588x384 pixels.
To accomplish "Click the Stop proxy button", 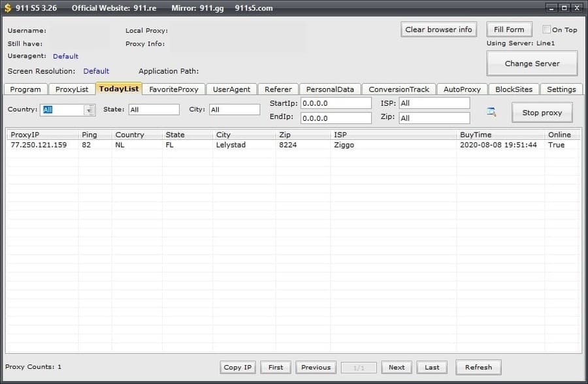I will [x=542, y=112].
